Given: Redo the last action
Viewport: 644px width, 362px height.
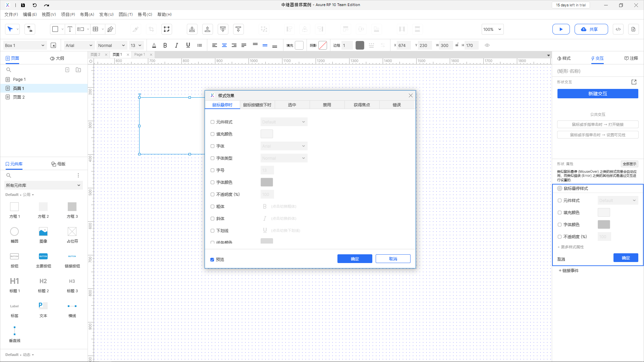Looking at the screenshot, I should (47, 5).
